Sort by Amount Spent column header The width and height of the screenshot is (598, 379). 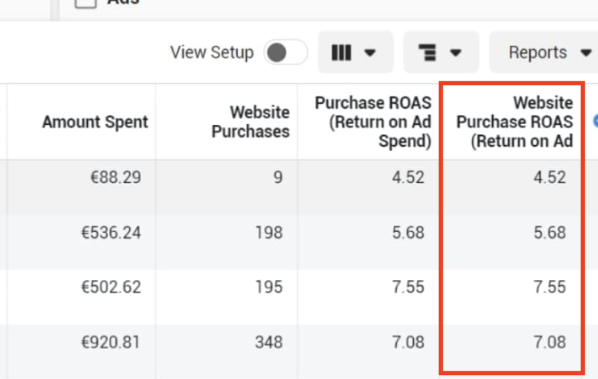[x=95, y=122]
